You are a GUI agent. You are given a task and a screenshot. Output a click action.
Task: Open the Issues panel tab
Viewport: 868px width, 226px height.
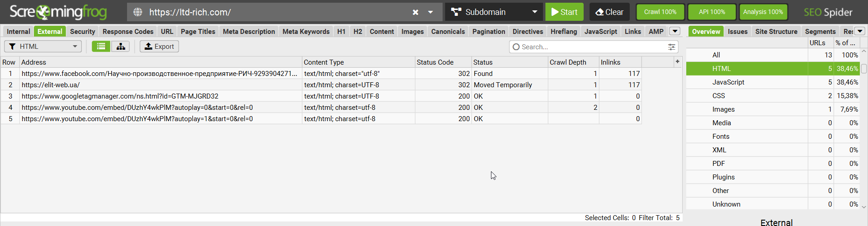pyautogui.click(x=737, y=31)
